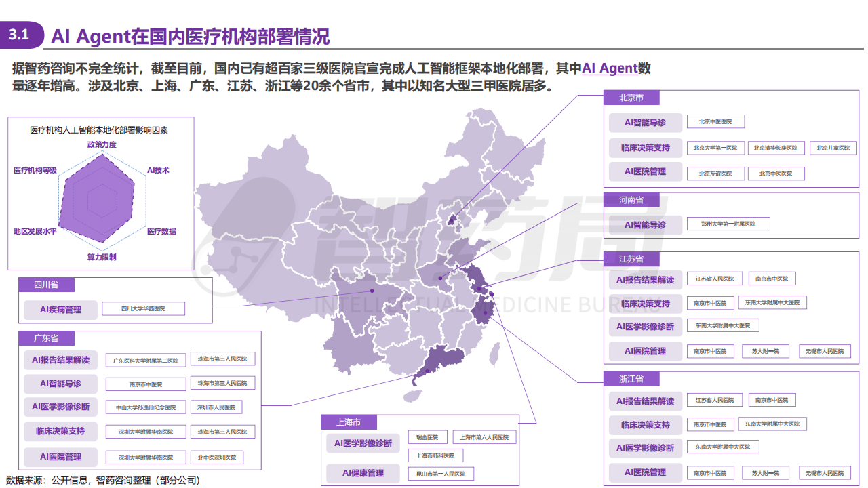Click the purple radar chart hexagon
The width and height of the screenshot is (868, 488).
click(x=102, y=201)
